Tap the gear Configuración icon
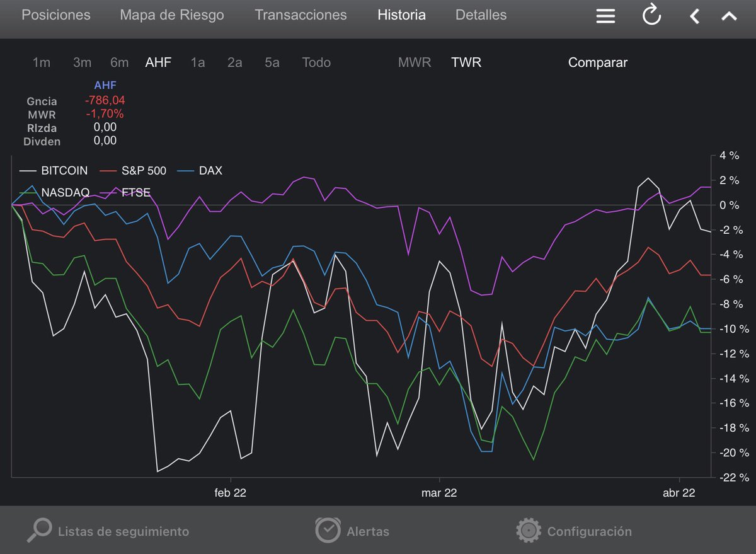This screenshot has height=554, width=756. pos(528,531)
